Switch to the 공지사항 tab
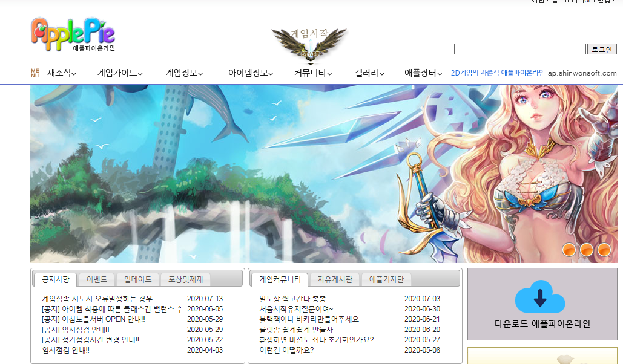This screenshot has height=364, width=623. click(55, 279)
